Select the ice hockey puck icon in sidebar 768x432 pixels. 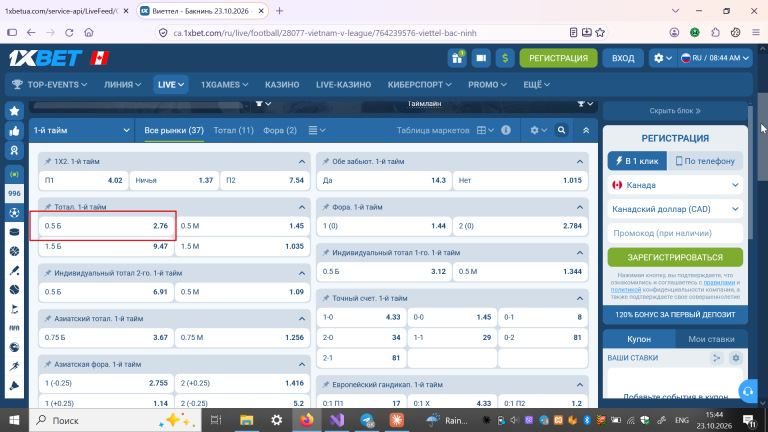(x=14, y=232)
